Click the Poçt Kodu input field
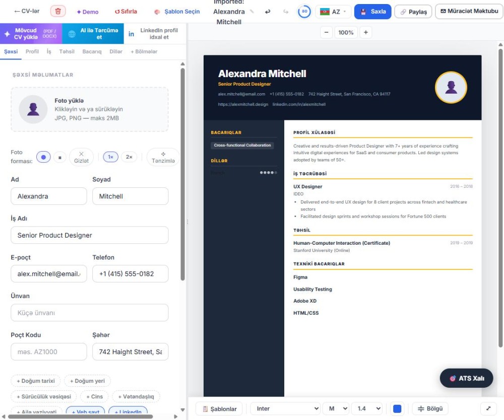This screenshot has height=420, width=504. (x=49, y=352)
